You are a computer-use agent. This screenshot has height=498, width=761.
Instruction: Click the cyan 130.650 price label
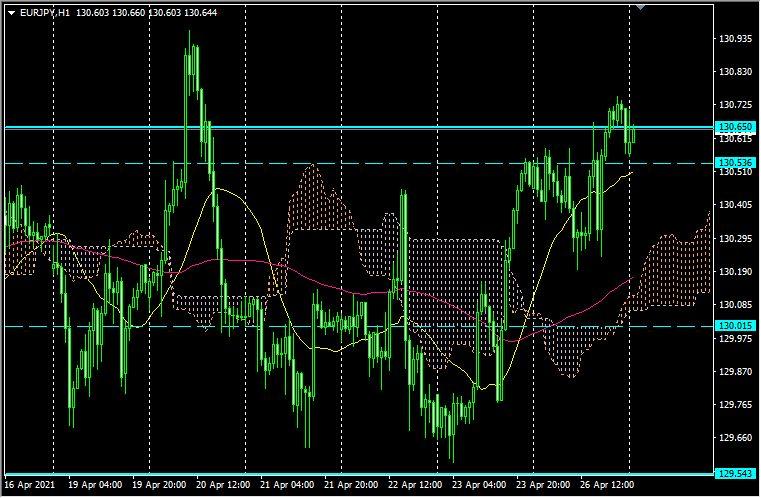[736, 127]
